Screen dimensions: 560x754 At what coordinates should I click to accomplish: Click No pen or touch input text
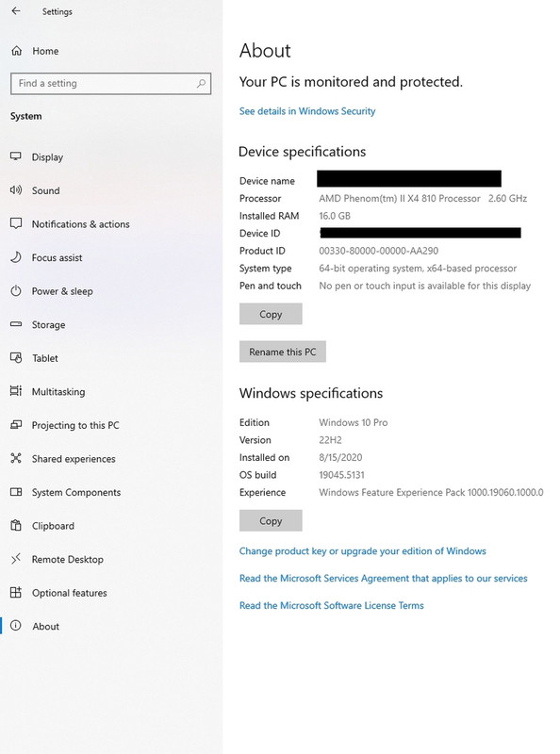pyautogui.click(x=425, y=287)
